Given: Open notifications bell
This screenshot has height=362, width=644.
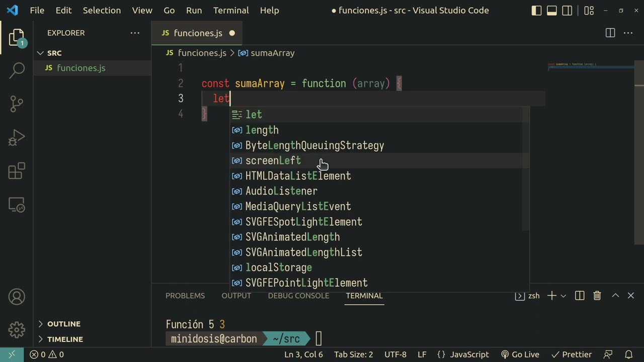Looking at the screenshot, I should coord(628,354).
